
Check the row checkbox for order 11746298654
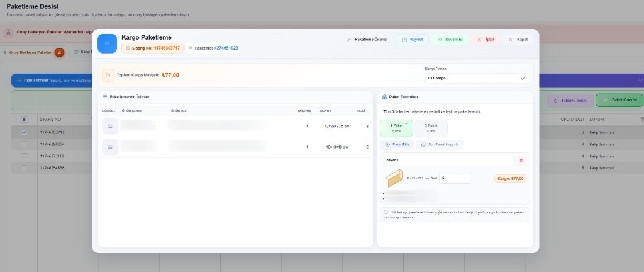click(x=24, y=144)
